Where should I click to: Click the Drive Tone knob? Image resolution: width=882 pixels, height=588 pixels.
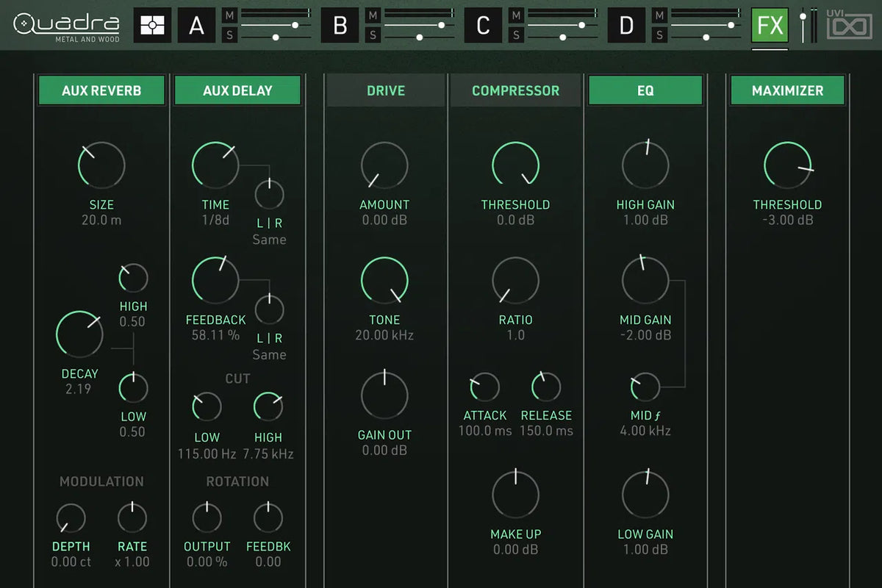384,281
